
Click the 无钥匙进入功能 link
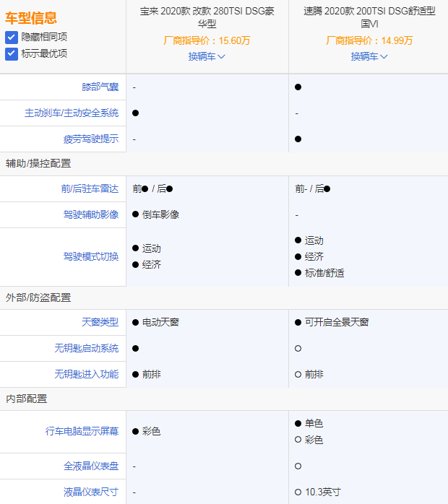coord(87,374)
